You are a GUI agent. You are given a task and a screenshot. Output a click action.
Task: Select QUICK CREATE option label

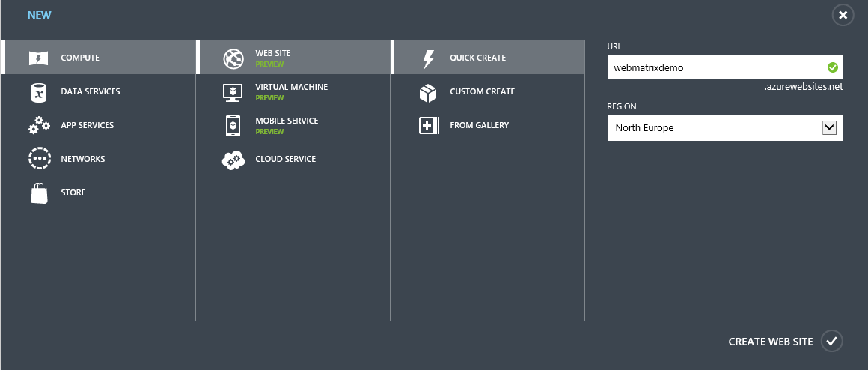tap(477, 58)
